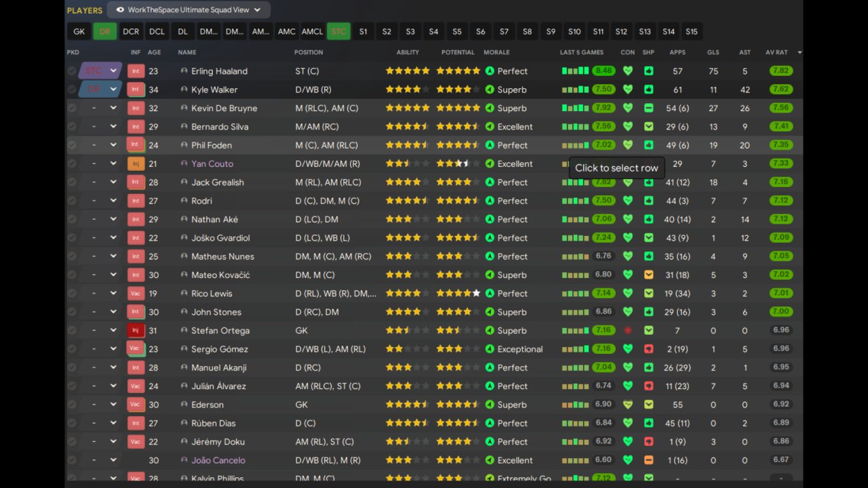Screen dimensions: 868x488
Task: Click the person icon beside Kevin De Bruyne
Action: point(184,108)
